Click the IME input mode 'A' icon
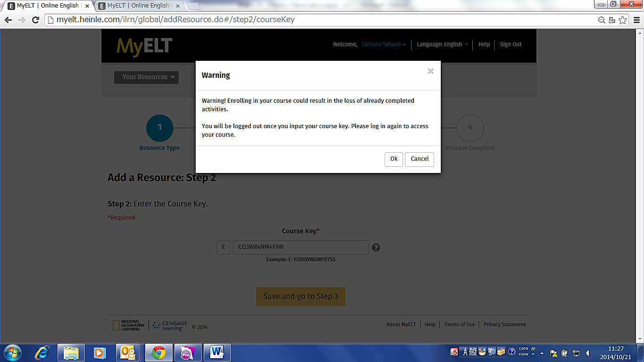Screen dimensions: 644x362 point(464,352)
